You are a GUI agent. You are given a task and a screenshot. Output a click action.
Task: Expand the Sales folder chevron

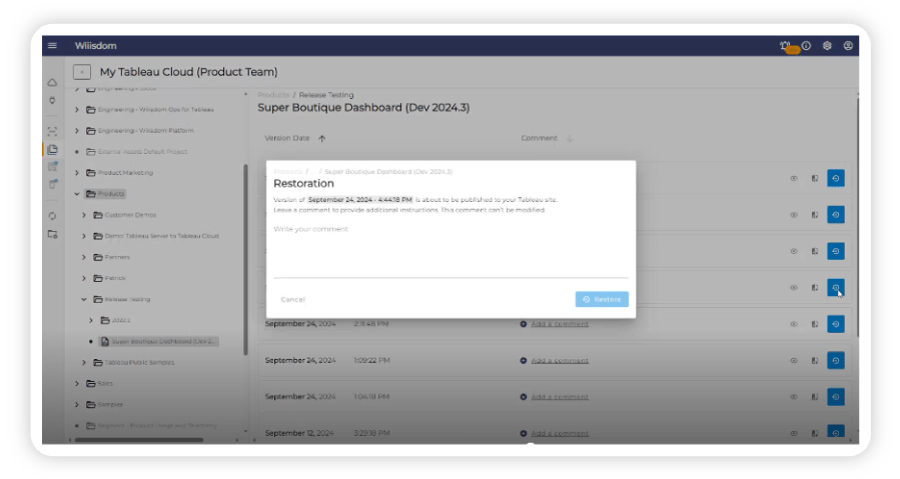[77, 384]
